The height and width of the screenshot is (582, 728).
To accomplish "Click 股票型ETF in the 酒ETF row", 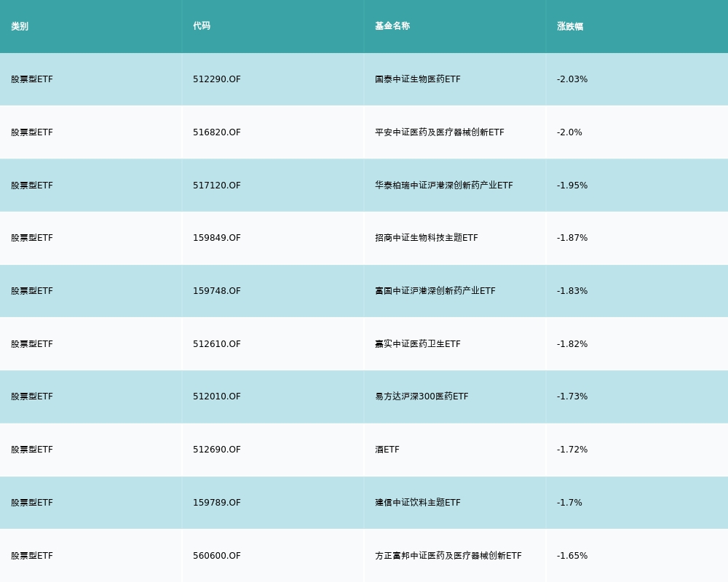I will tap(32, 450).
